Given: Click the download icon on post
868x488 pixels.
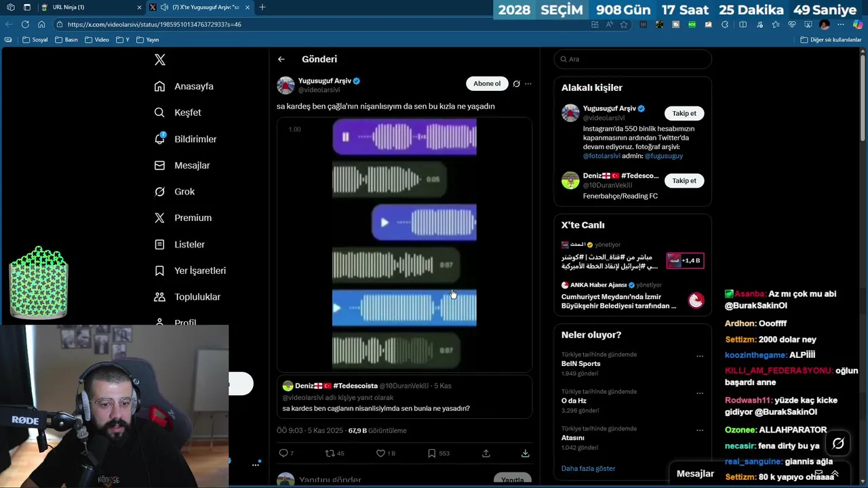Looking at the screenshot, I should 525,453.
